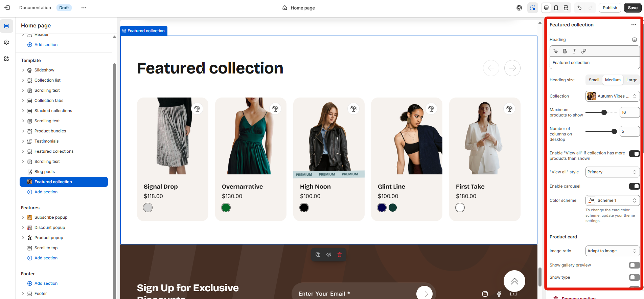Click the market/context globe icon in top bar
Screen dimensions: 644x299
(x=519, y=8)
